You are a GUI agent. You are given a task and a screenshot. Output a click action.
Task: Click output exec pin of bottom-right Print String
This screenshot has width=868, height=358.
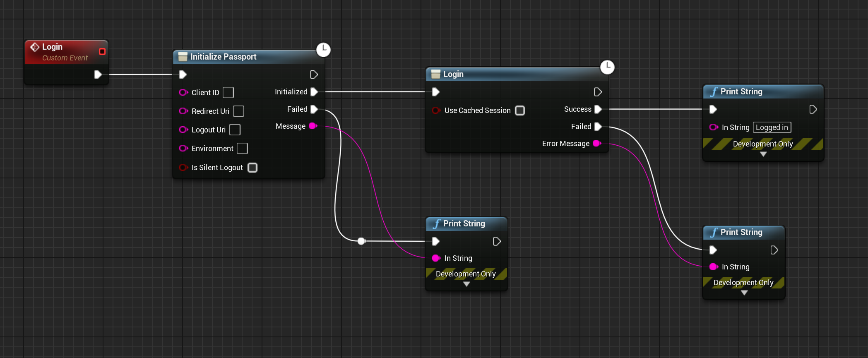point(774,250)
